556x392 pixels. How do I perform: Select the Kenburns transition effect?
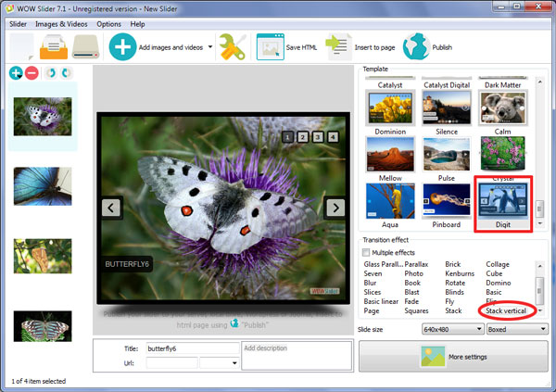pos(460,273)
